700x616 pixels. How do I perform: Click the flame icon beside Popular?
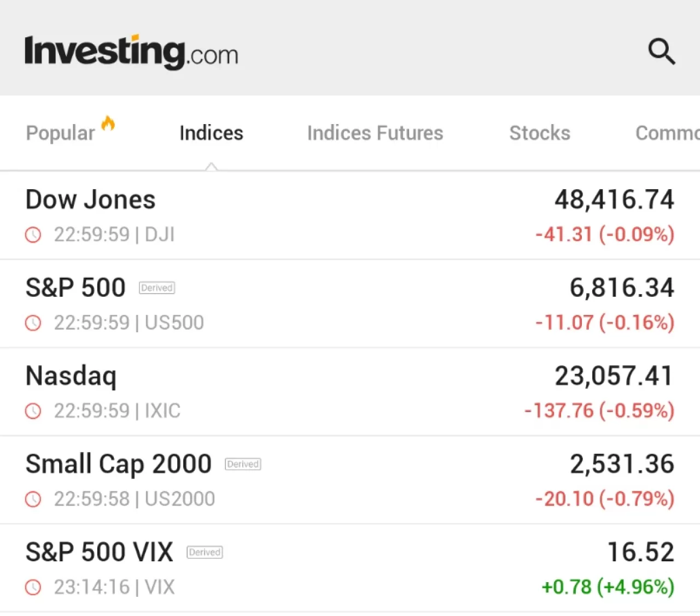(108, 124)
